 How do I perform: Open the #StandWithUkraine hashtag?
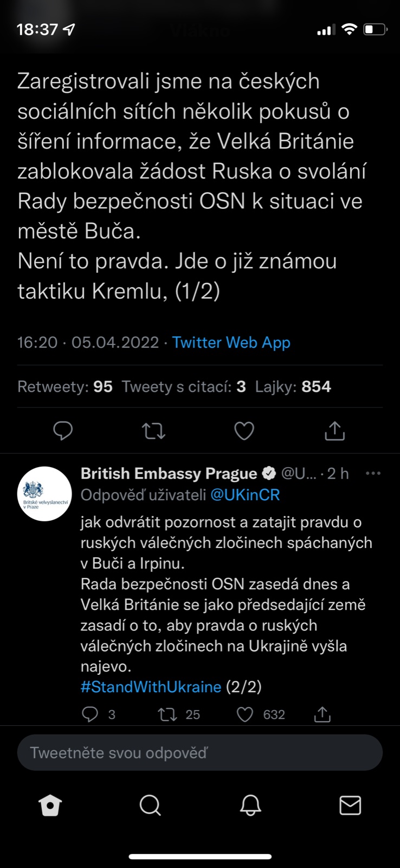(x=151, y=687)
